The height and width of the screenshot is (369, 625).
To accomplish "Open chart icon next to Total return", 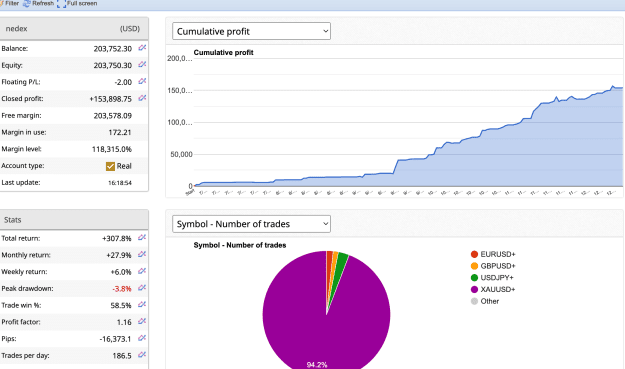I will 142,238.
